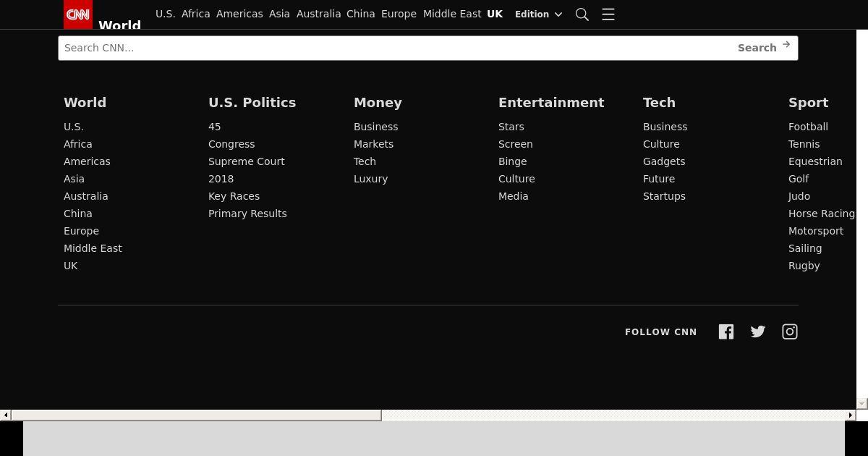The height and width of the screenshot is (456, 868).
Task: Select Europe in the top navigation bar
Action: coord(399,14)
